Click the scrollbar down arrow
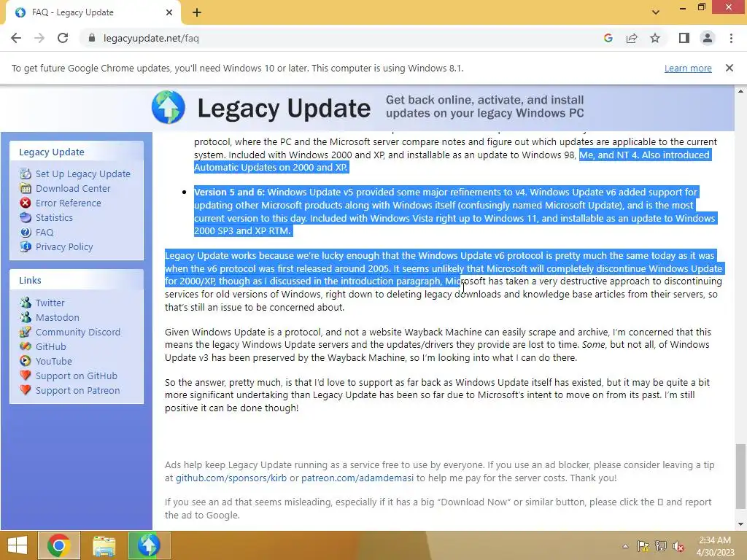The height and width of the screenshot is (560, 747). pos(740,524)
